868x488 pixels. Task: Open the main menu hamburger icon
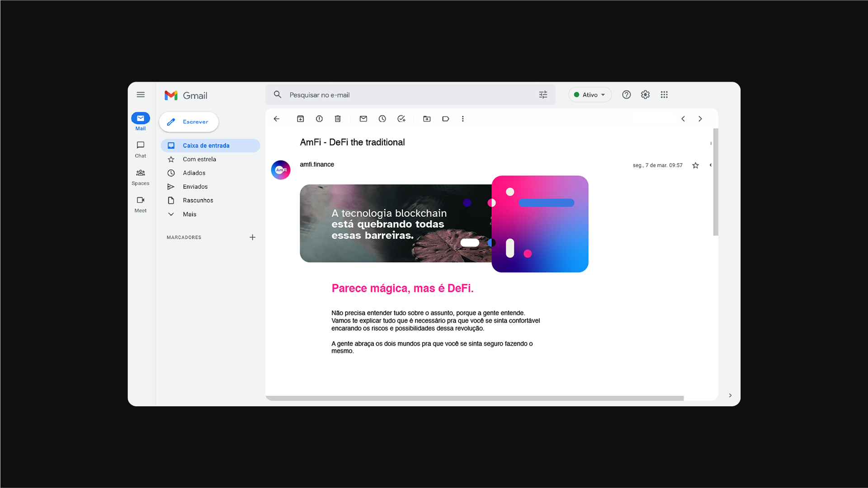(141, 95)
